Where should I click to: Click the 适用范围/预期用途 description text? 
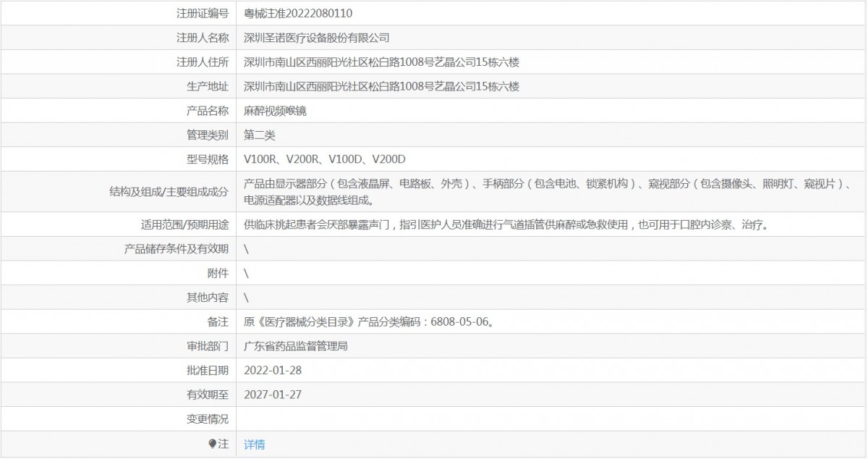pyautogui.click(x=505, y=224)
